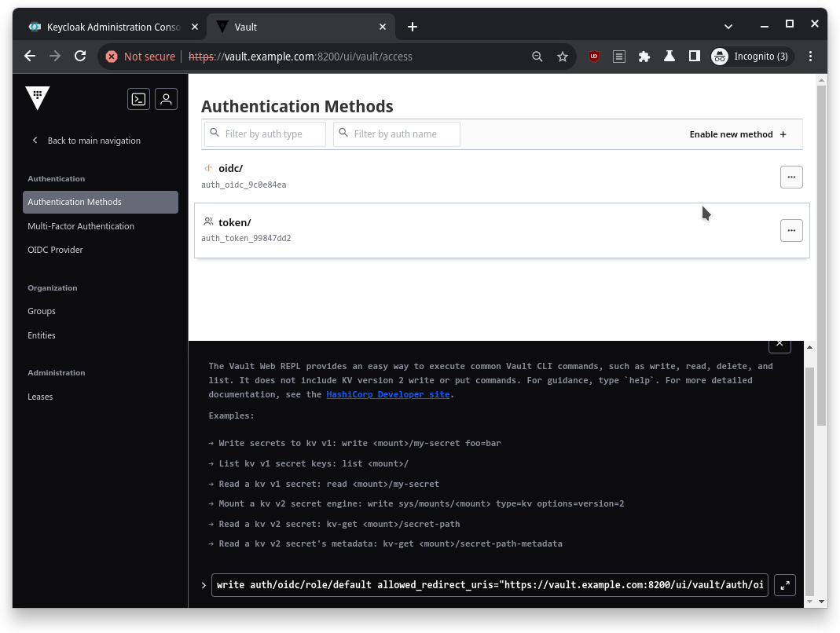
Task: Close the Keycloak browser tab
Action: 195,27
